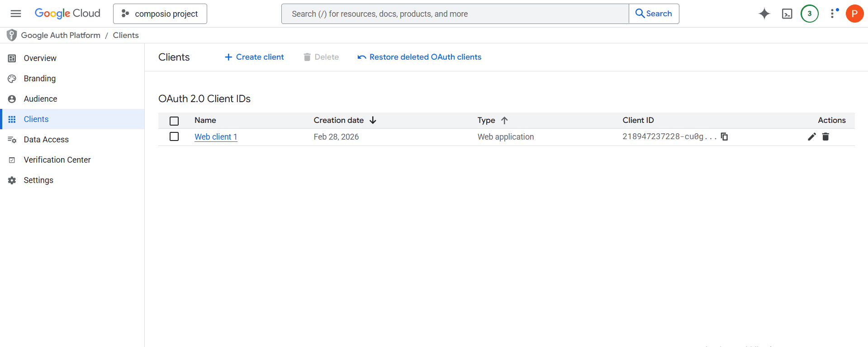This screenshot has height=347, width=868.
Task: Focus the resource search input field
Action: 455,14
